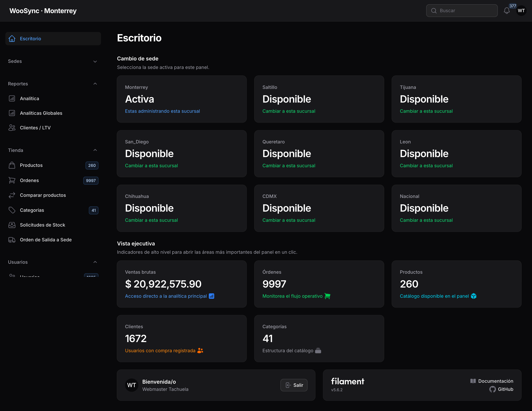Click into the Buscar search field
The height and width of the screenshot is (411, 532).
(462, 11)
